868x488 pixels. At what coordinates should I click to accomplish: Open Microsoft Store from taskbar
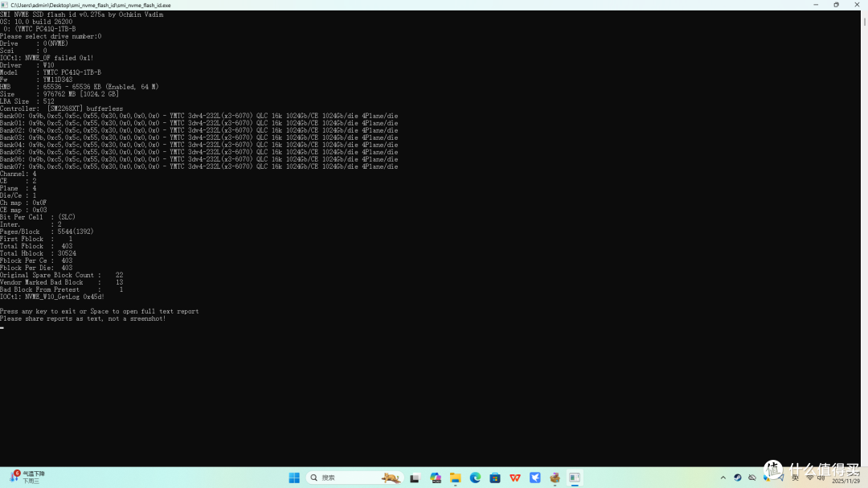[495, 478]
